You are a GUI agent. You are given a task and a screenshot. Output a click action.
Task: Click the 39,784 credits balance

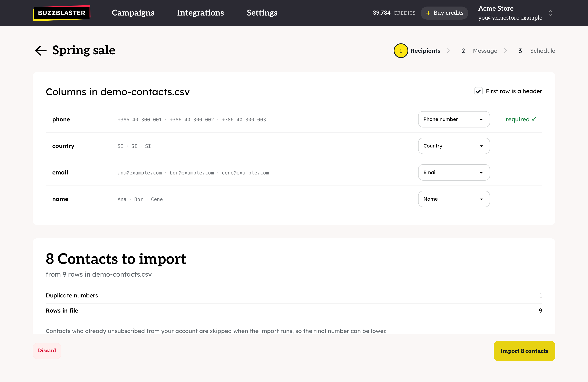394,13
